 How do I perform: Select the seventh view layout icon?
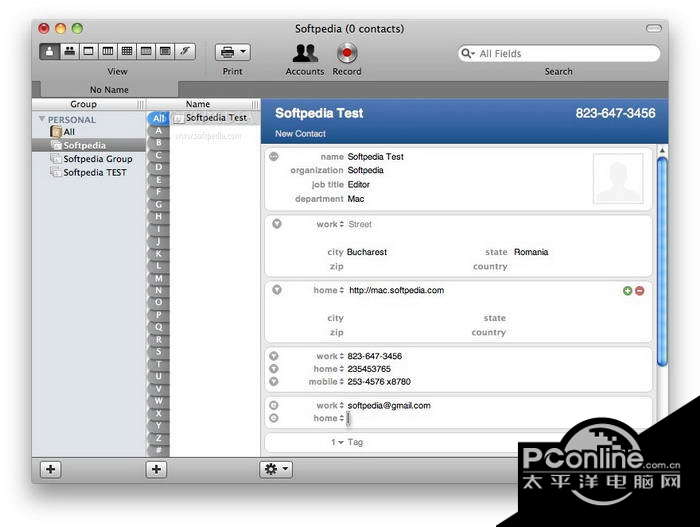point(165,51)
